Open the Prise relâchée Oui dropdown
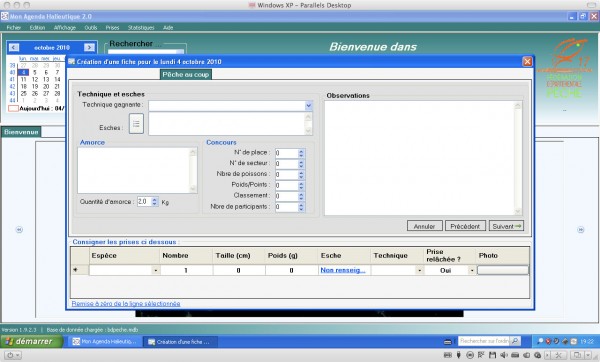The width and height of the screenshot is (600, 362). point(472,270)
